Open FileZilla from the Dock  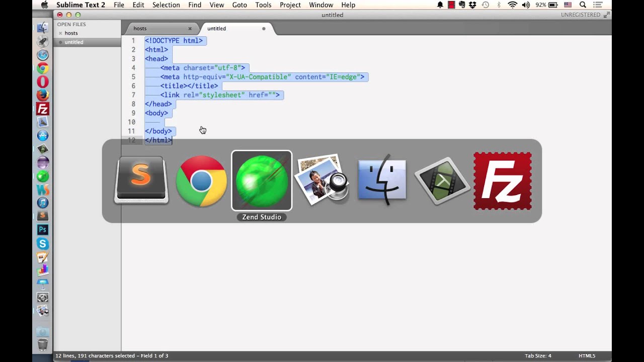coord(43,109)
